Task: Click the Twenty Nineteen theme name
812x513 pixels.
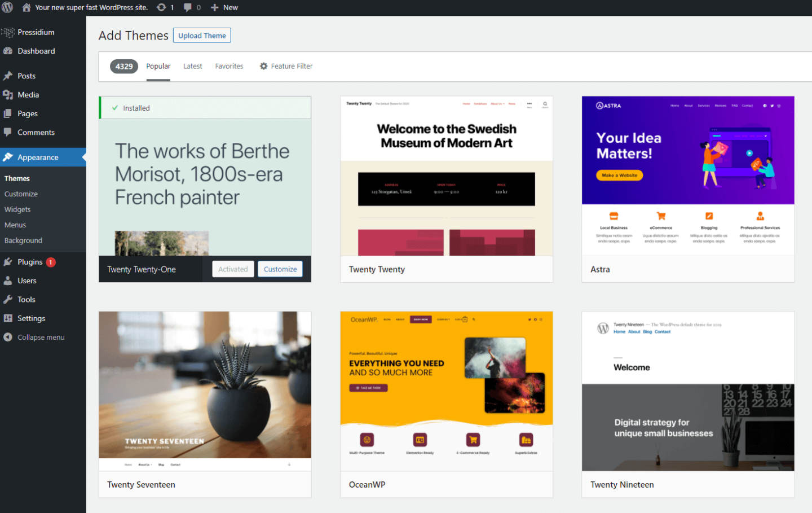Action: 622,484
